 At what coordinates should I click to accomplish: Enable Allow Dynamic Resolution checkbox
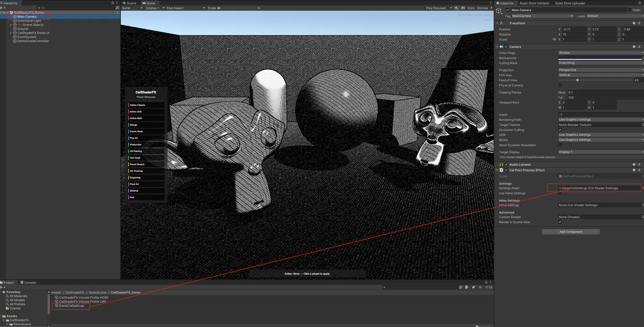[x=560, y=145]
